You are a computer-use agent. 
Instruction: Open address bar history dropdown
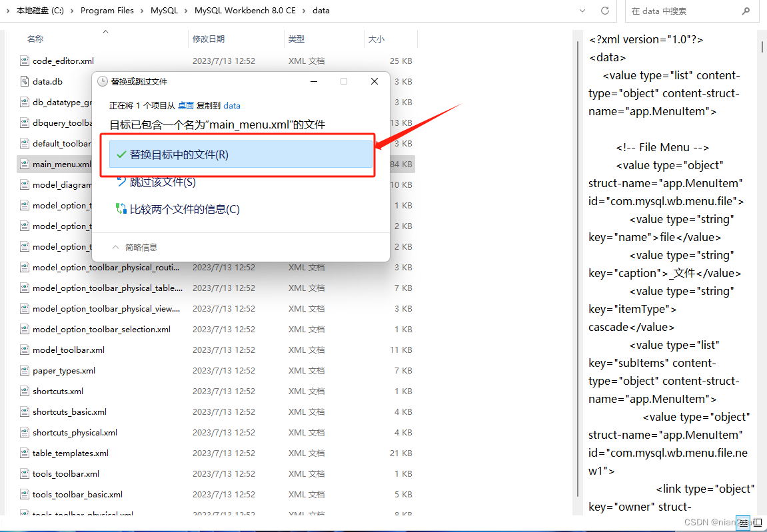pyautogui.click(x=582, y=11)
